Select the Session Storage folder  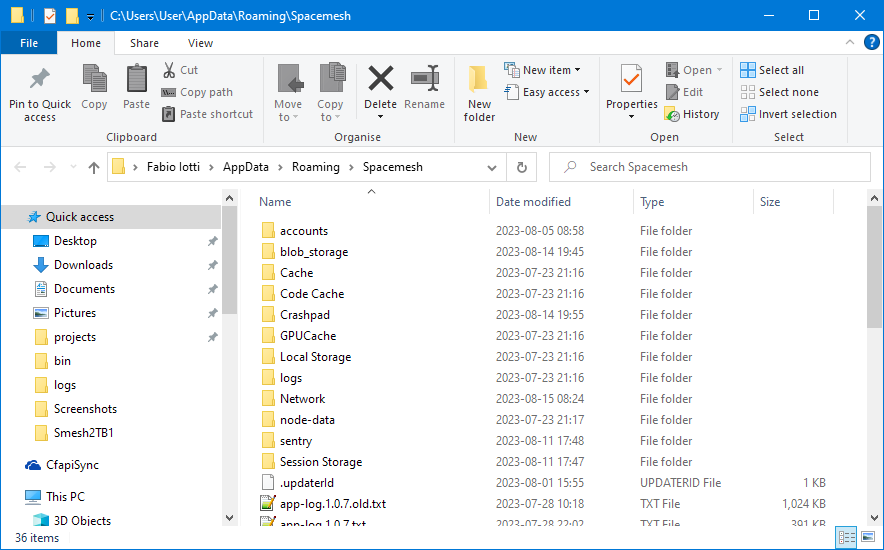coord(321,462)
